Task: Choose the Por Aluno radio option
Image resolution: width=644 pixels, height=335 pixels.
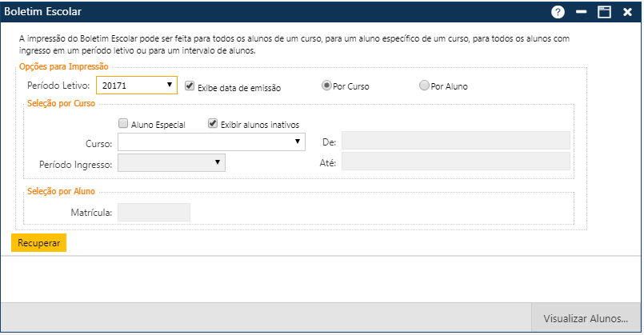Action: [424, 86]
